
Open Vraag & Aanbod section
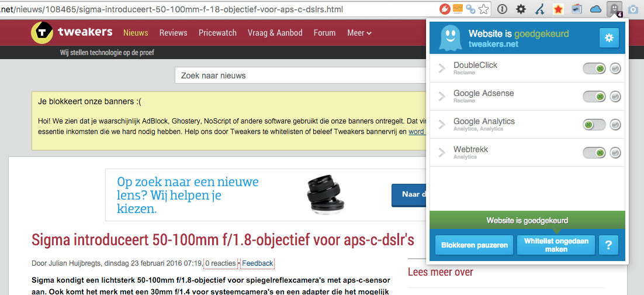(275, 33)
